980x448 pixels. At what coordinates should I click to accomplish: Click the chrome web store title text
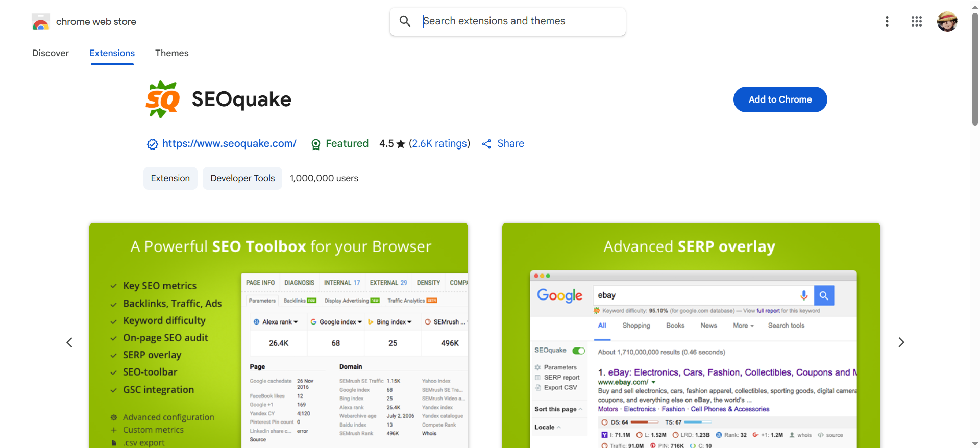click(x=96, y=21)
